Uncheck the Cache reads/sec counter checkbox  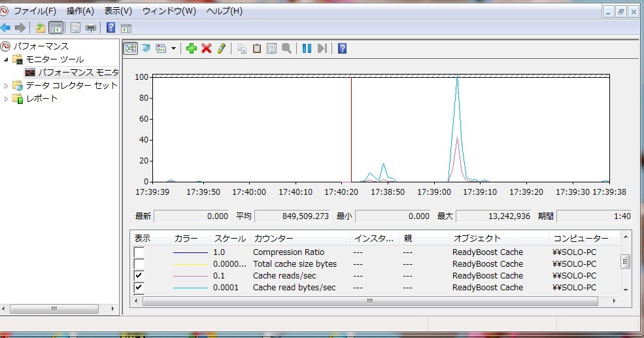point(139,276)
